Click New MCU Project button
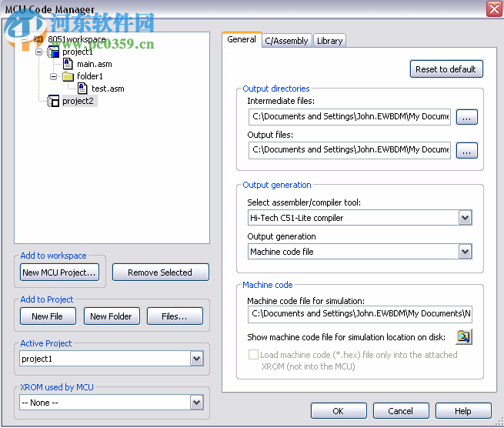 tap(59, 273)
